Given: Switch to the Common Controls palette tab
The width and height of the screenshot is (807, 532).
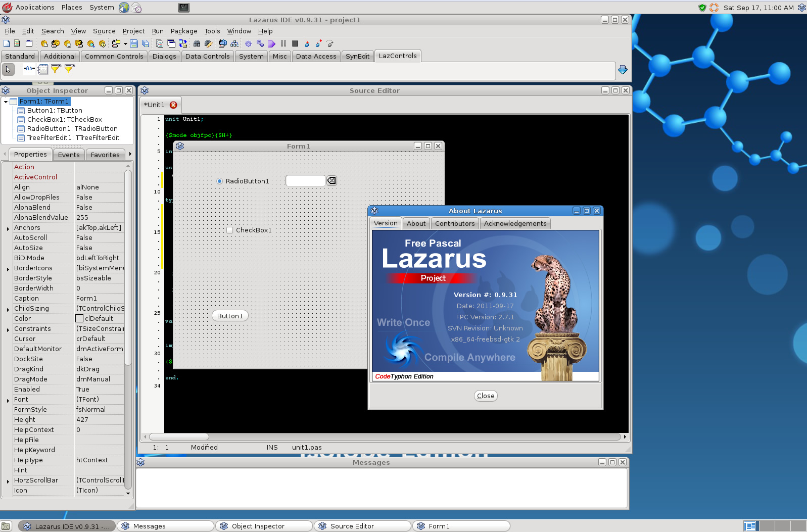Looking at the screenshot, I should pos(114,56).
